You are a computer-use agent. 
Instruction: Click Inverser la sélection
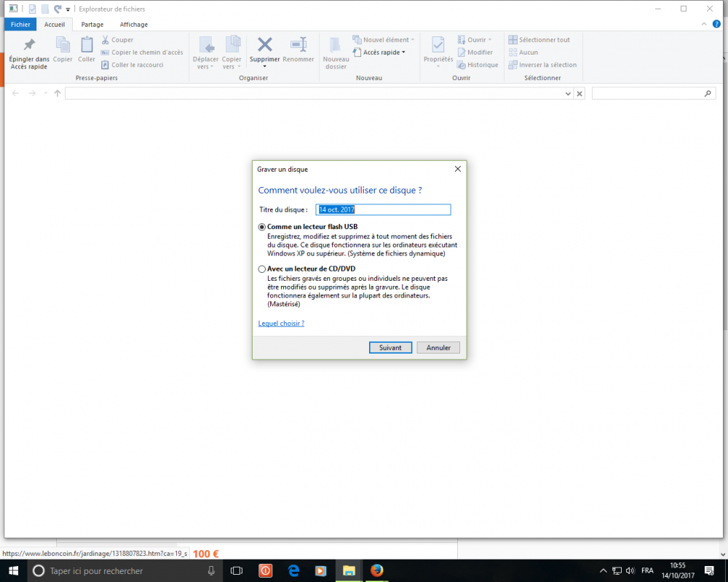tap(542, 65)
